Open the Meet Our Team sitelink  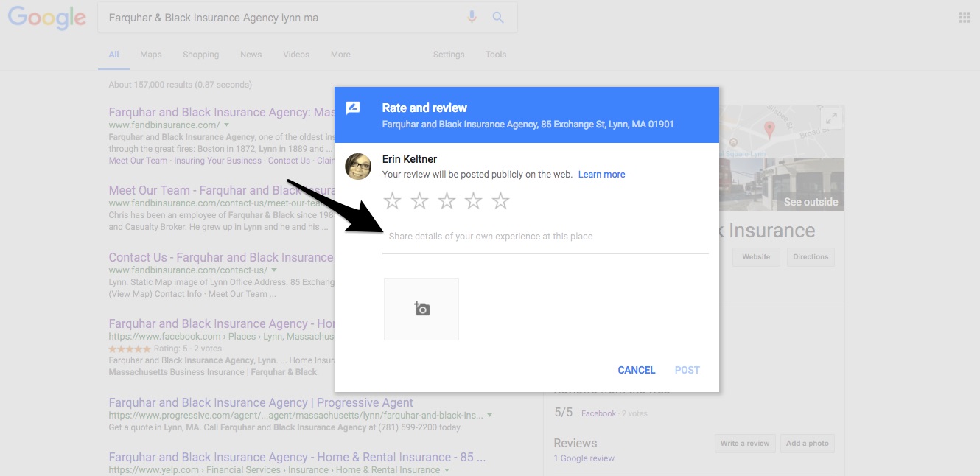(138, 161)
